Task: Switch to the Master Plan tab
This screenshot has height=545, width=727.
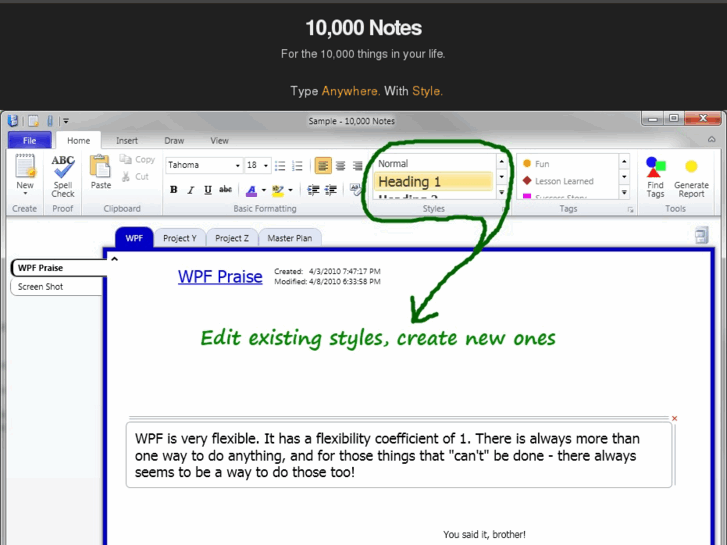Action: [x=290, y=238]
